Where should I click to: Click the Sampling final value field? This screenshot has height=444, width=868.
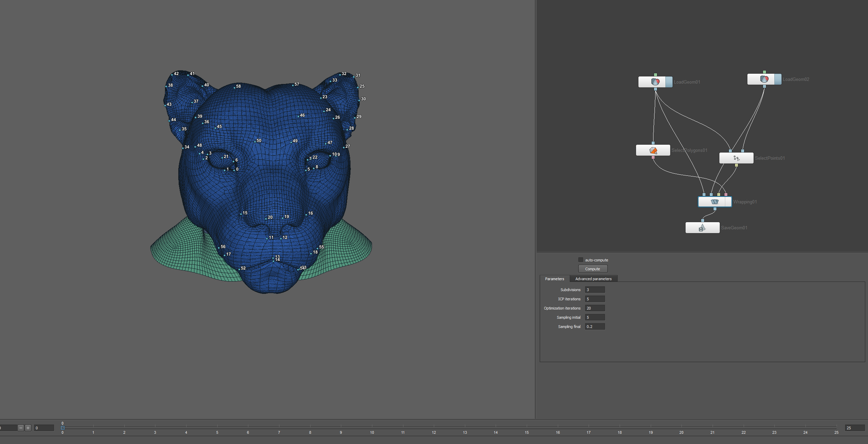point(595,327)
